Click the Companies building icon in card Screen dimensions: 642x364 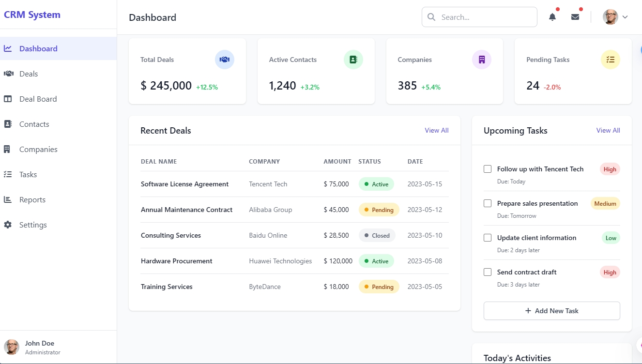pyautogui.click(x=481, y=60)
